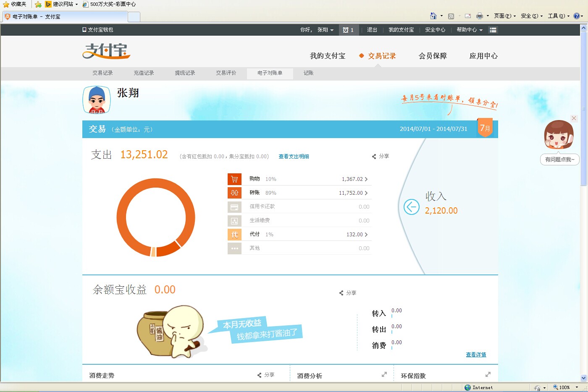This screenshot has width=588, height=392.
Task: Expand the 消费分析 panel
Action: click(384, 374)
